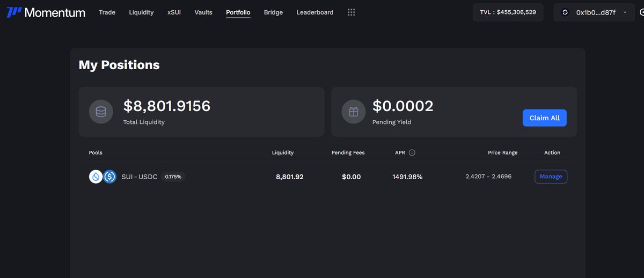Click the Momentum logo
The height and width of the screenshot is (278, 644).
46,12
